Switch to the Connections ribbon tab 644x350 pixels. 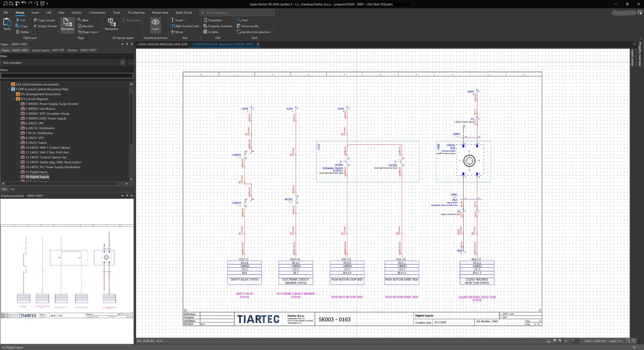pos(97,12)
